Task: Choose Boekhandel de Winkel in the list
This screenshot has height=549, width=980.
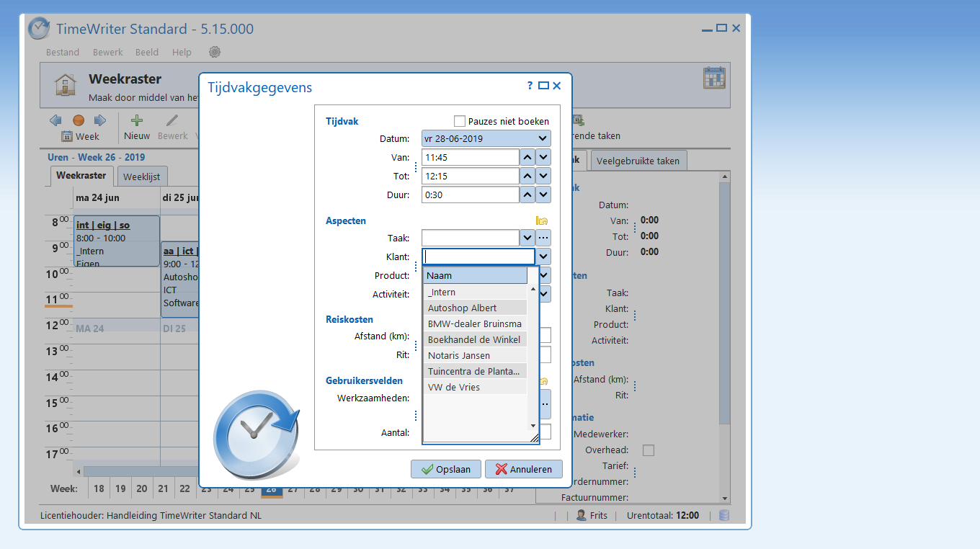Action: (476, 339)
